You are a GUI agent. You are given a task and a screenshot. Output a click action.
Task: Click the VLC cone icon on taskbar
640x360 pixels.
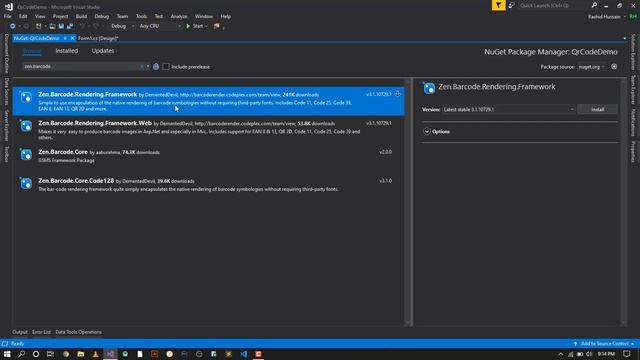pyautogui.click(x=96, y=354)
